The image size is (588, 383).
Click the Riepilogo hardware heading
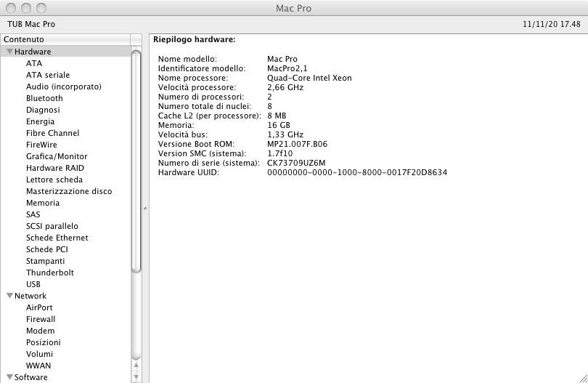pos(195,39)
